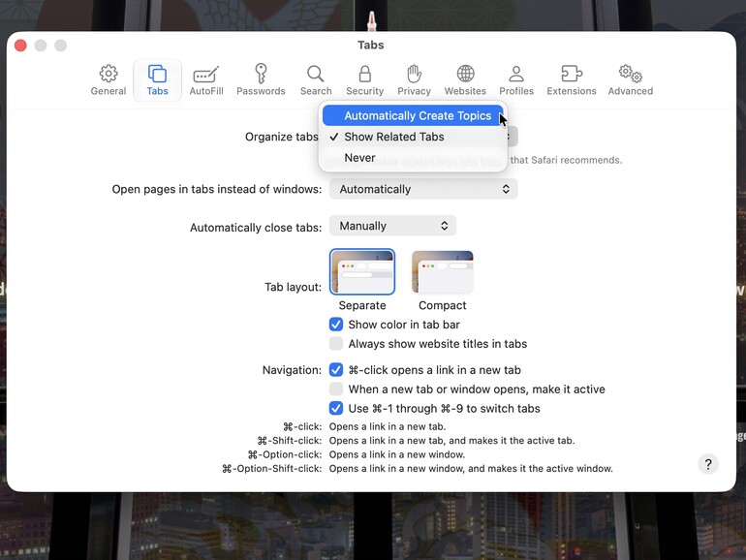The image size is (746, 560).
Task: Click the 'Opens a link in a new window.' text
Action: pos(397,454)
